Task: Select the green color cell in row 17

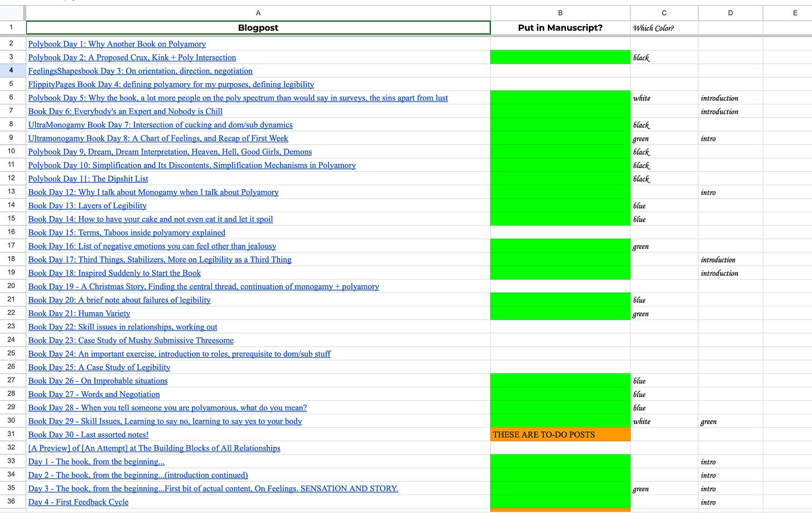Action: coord(664,246)
